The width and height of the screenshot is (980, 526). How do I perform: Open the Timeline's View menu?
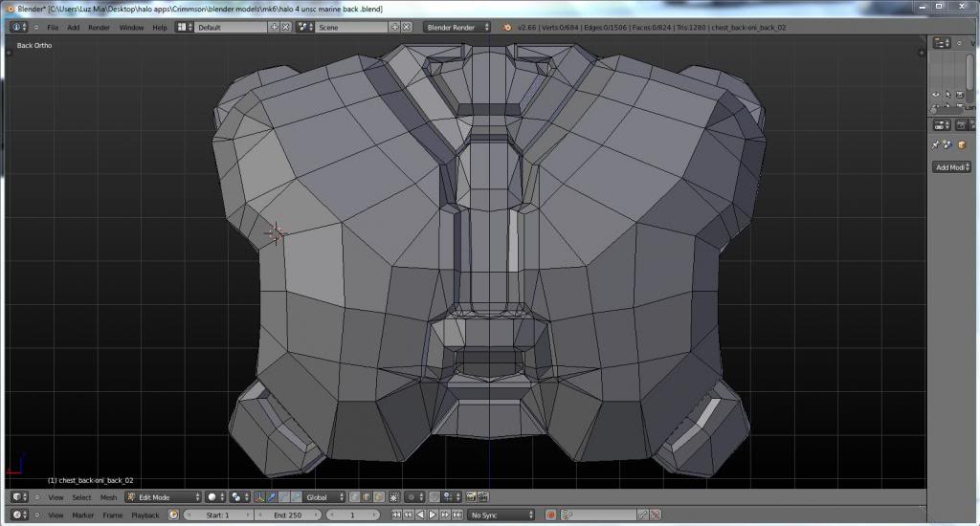coord(56,515)
